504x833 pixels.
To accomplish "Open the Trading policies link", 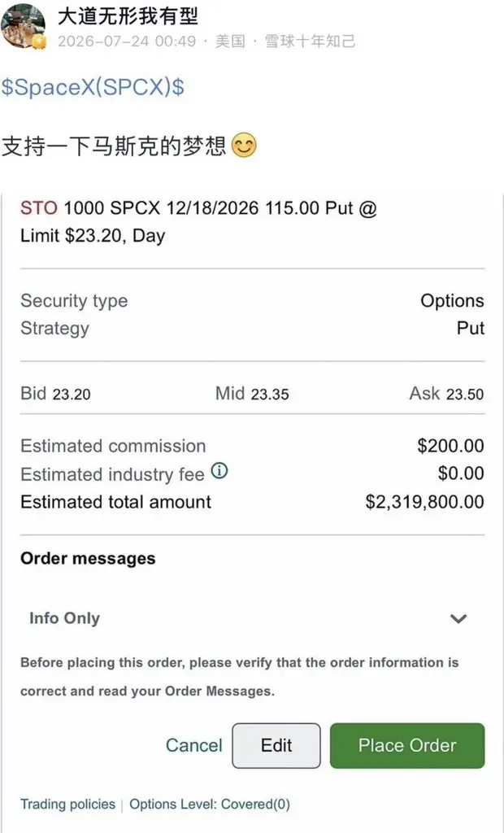I will 68,805.
